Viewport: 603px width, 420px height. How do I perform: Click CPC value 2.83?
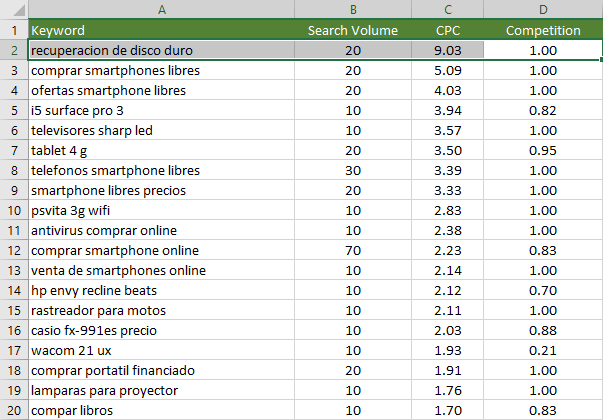pos(448,210)
